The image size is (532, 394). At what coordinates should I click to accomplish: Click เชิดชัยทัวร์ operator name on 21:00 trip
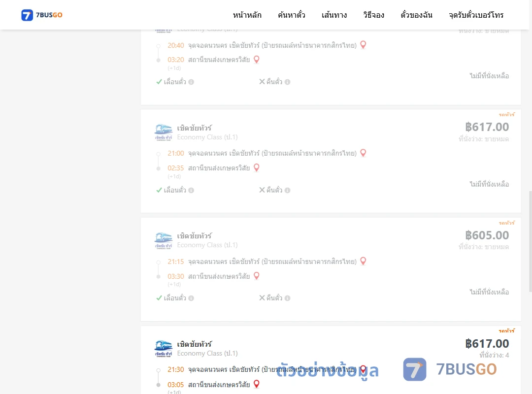tap(195, 128)
